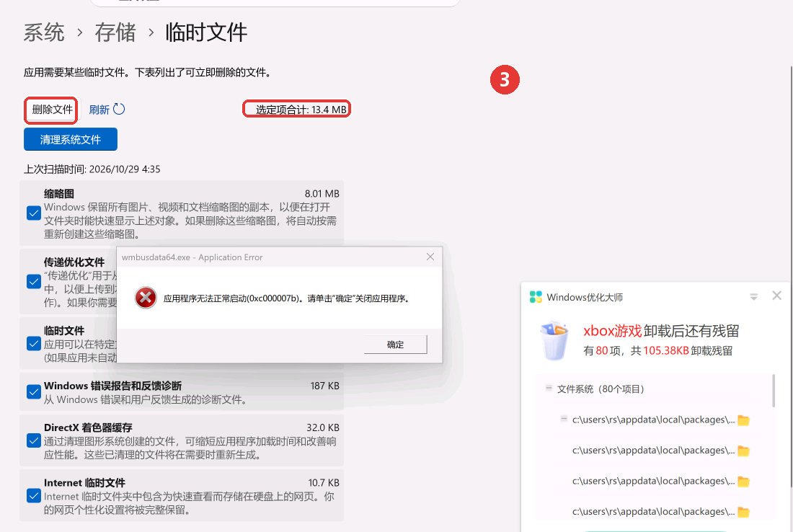Click the 刷新 refresh link

pyautogui.click(x=99, y=110)
